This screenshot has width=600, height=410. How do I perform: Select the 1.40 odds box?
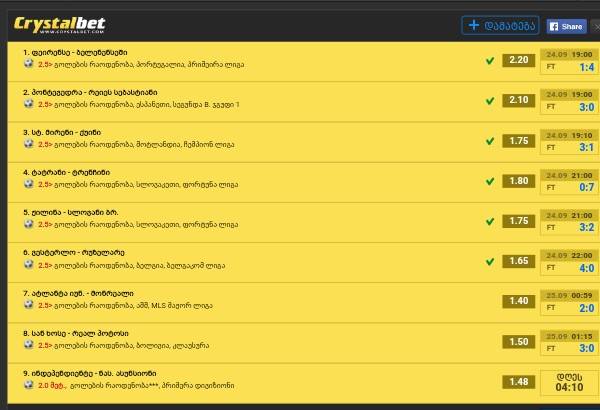518,301
